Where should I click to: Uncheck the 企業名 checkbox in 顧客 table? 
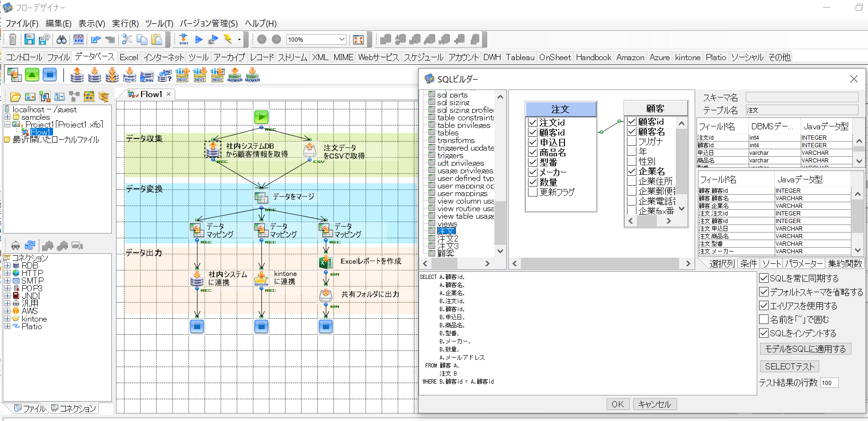632,171
